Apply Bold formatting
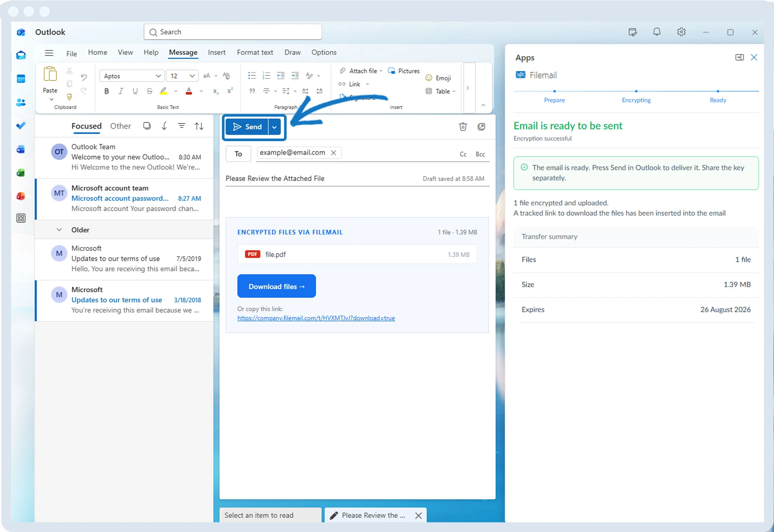 [x=106, y=91]
